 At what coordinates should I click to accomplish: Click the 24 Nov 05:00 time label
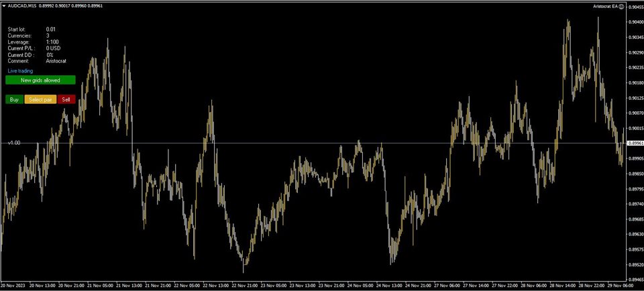pos(360,285)
